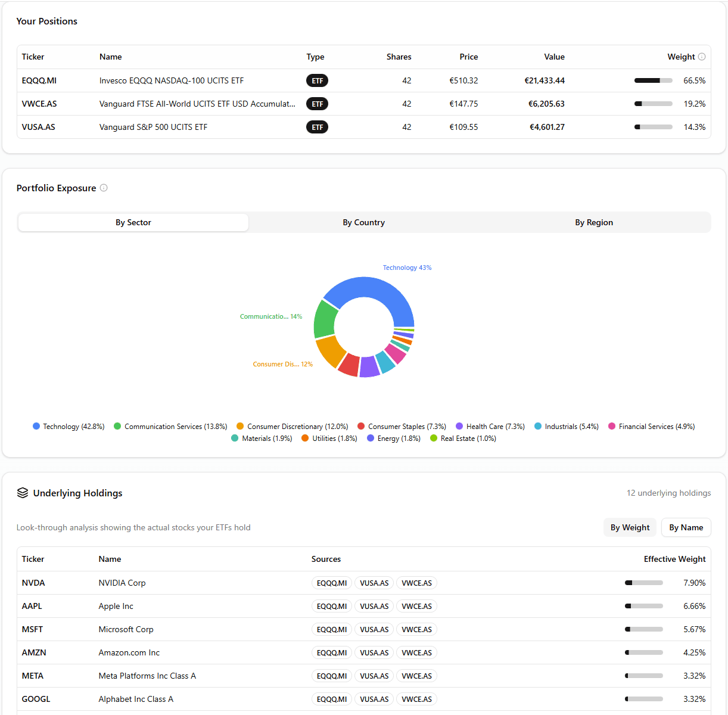
Task: Click the ETF badge in the VWCE.AS row
Action: (x=317, y=104)
